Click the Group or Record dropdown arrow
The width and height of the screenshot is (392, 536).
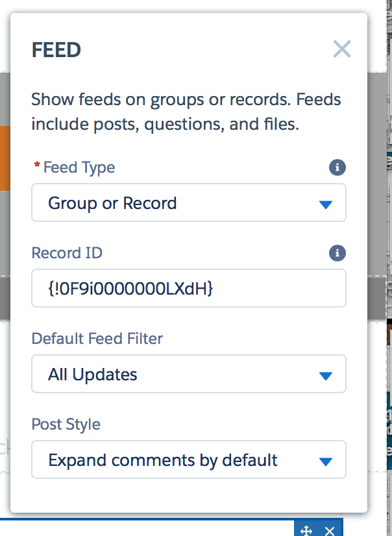tap(326, 204)
